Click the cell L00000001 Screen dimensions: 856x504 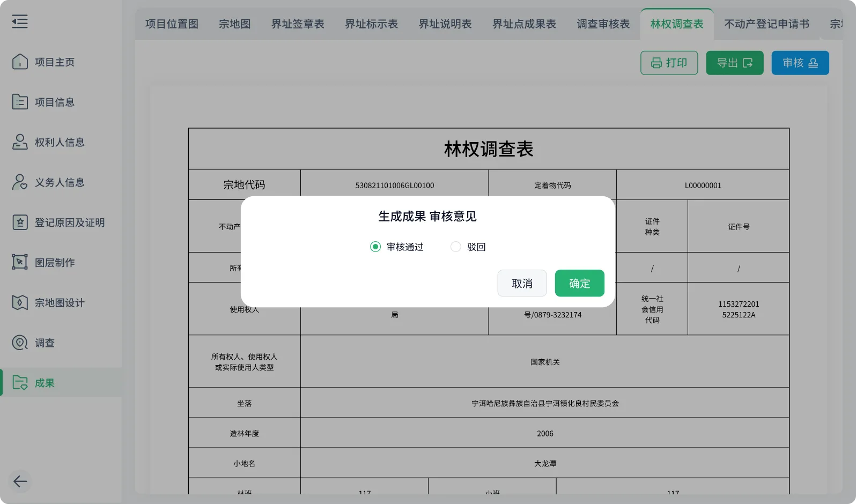703,185
